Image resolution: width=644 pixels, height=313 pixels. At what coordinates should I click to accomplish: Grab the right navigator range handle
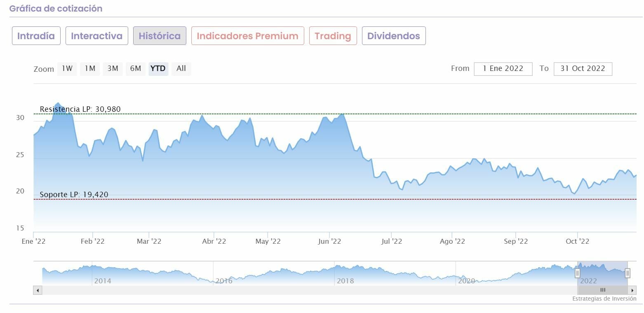click(628, 273)
